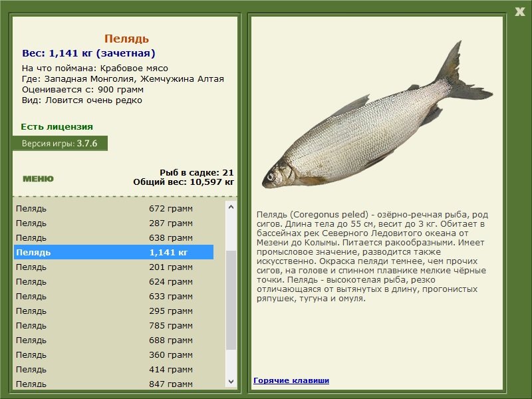Select the Пелядь 624 грамм row
The height and width of the screenshot is (399, 532).
point(114,281)
